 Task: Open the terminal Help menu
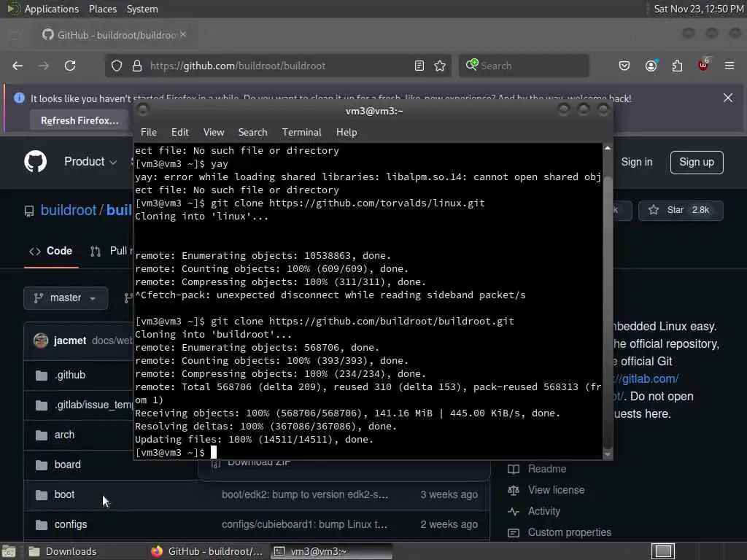tap(347, 133)
